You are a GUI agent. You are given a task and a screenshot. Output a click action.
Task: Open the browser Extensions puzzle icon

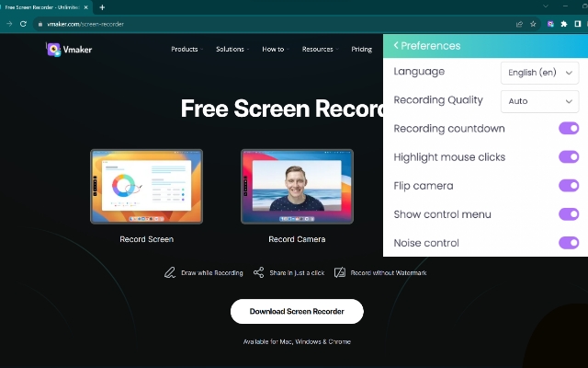click(x=564, y=23)
